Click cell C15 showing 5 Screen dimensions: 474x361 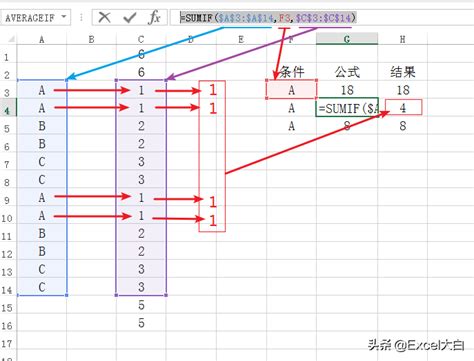pyautogui.click(x=141, y=305)
